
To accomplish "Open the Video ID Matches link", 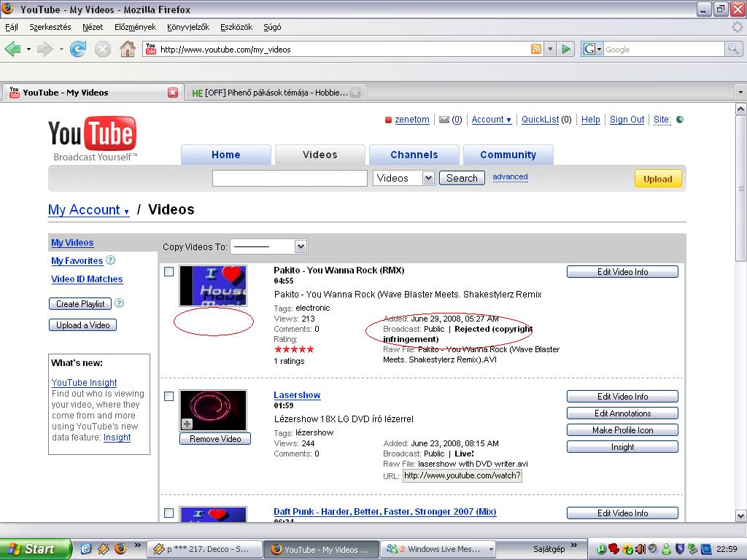I will [x=87, y=279].
